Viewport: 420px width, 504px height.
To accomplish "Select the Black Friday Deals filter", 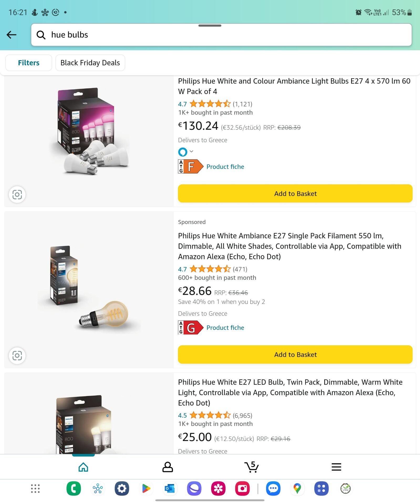I will (90, 63).
